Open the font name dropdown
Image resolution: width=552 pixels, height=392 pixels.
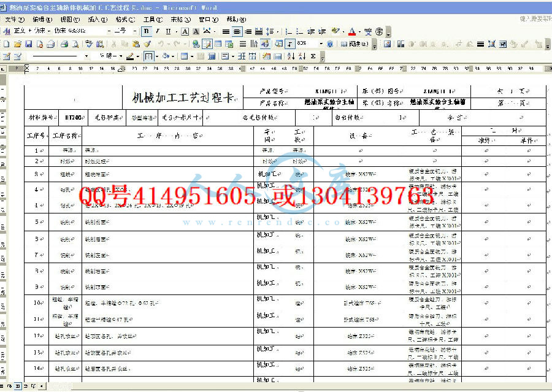109,31
